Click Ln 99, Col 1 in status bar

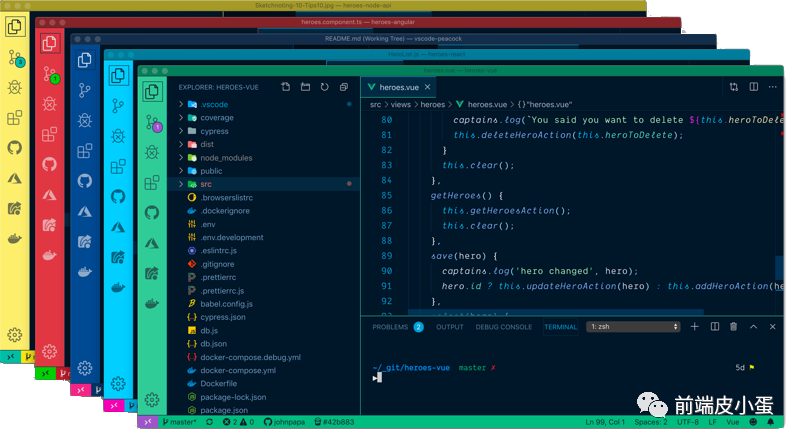(x=605, y=422)
